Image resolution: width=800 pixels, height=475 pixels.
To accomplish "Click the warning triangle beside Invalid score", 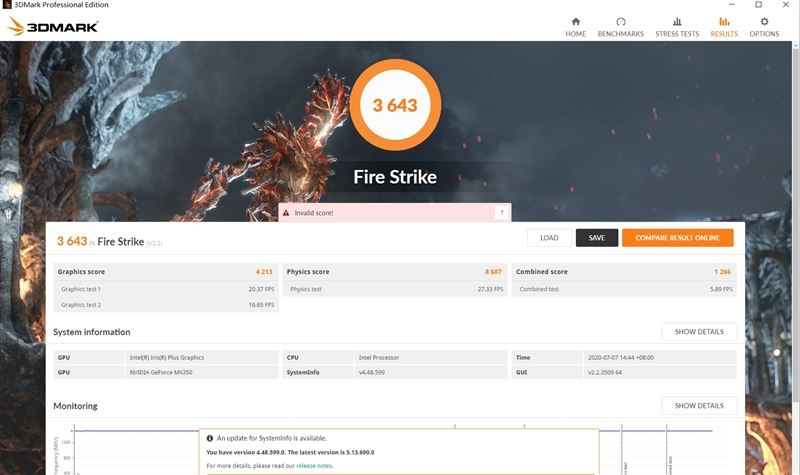I will click(x=286, y=213).
